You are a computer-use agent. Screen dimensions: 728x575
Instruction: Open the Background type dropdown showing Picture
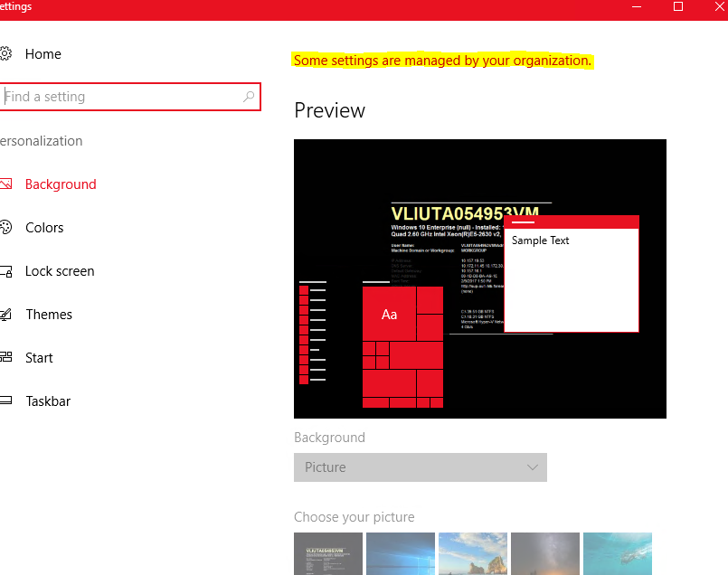click(421, 467)
